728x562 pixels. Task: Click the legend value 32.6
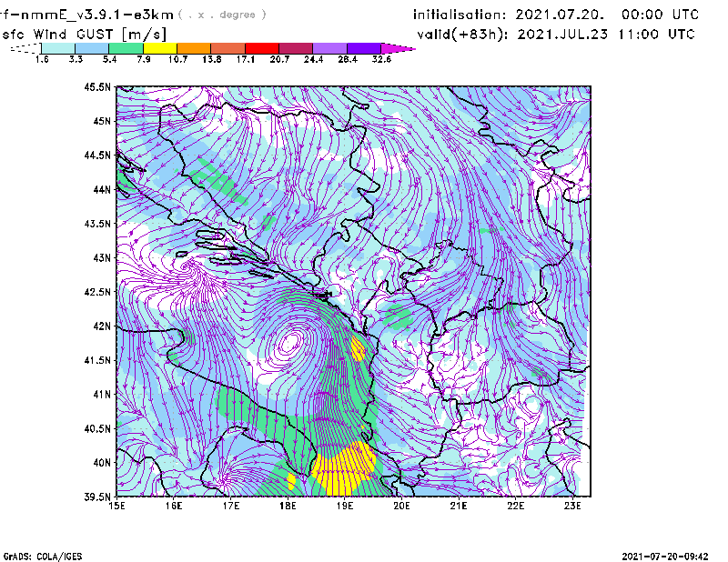click(381, 59)
